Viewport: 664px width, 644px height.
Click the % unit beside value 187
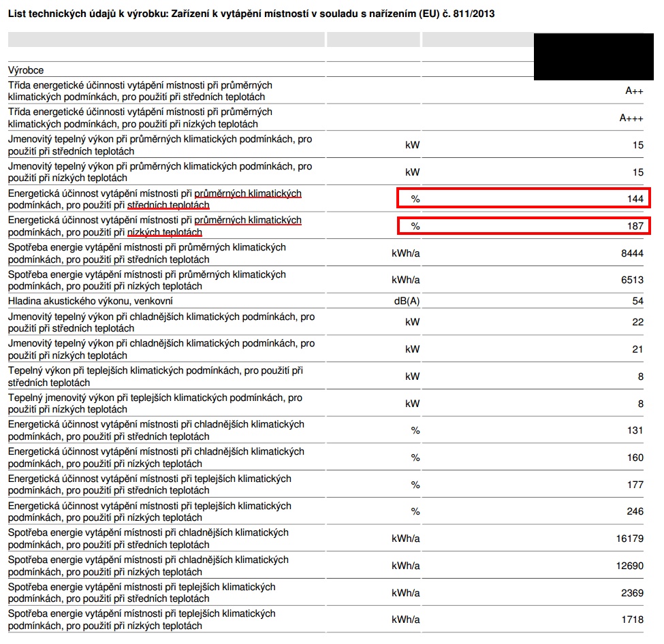pyautogui.click(x=415, y=226)
